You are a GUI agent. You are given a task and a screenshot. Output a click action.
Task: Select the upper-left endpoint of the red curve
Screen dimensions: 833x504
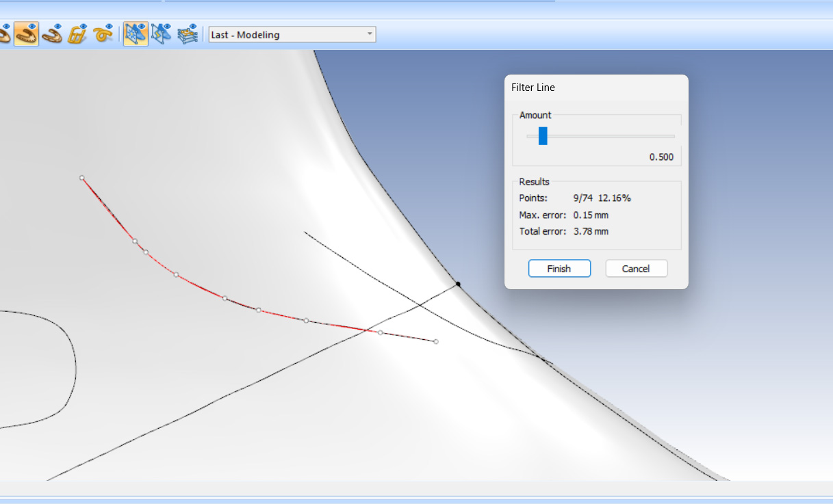(x=82, y=178)
